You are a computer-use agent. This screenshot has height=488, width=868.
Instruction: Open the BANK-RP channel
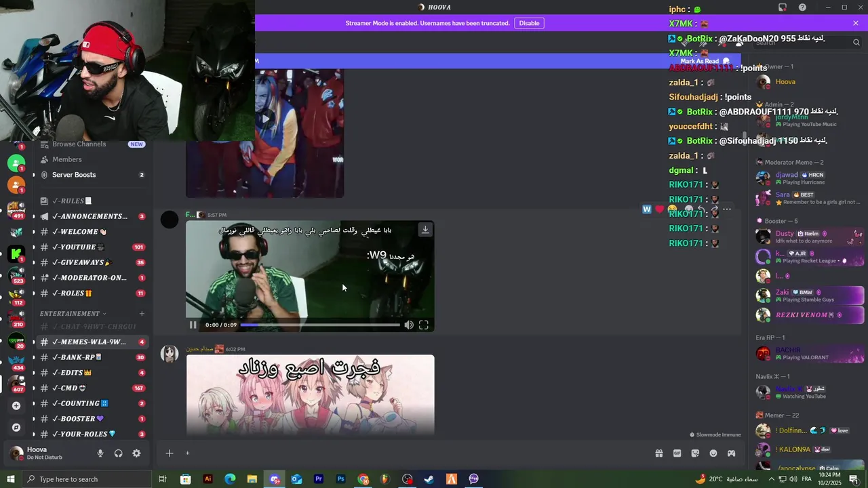point(93,357)
